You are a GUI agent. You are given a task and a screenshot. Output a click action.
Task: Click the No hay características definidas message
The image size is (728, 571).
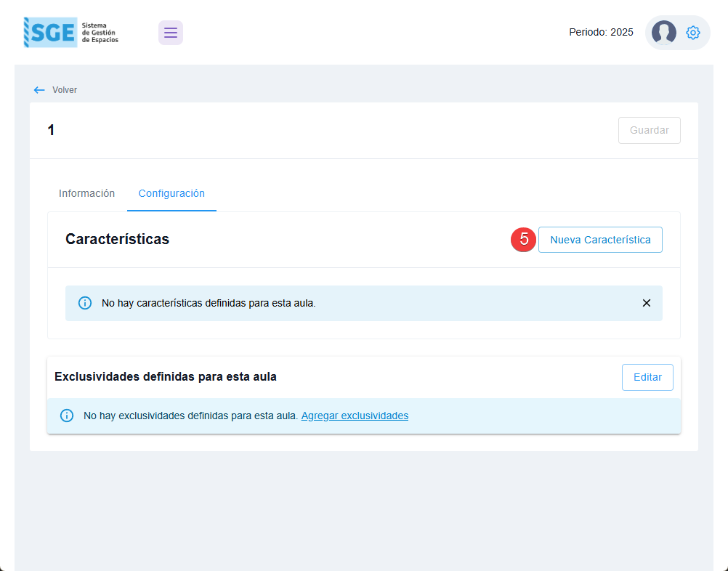[x=209, y=303]
